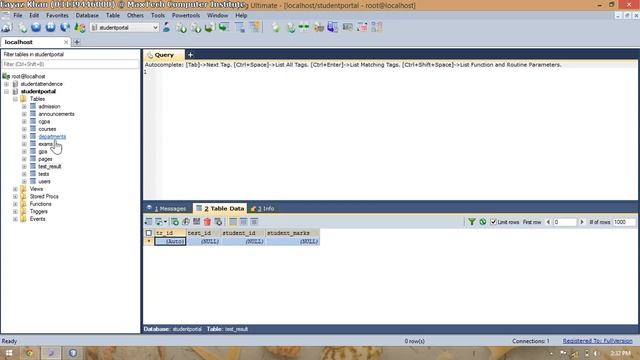The image size is (640, 360).
Task: Close the localhost connection tab
Action: tap(66, 42)
